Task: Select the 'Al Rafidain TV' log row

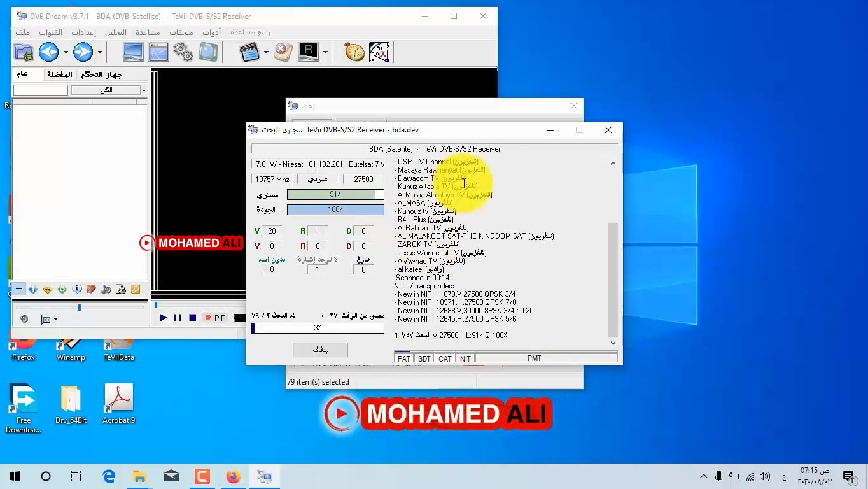Action: pyautogui.click(x=431, y=228)
